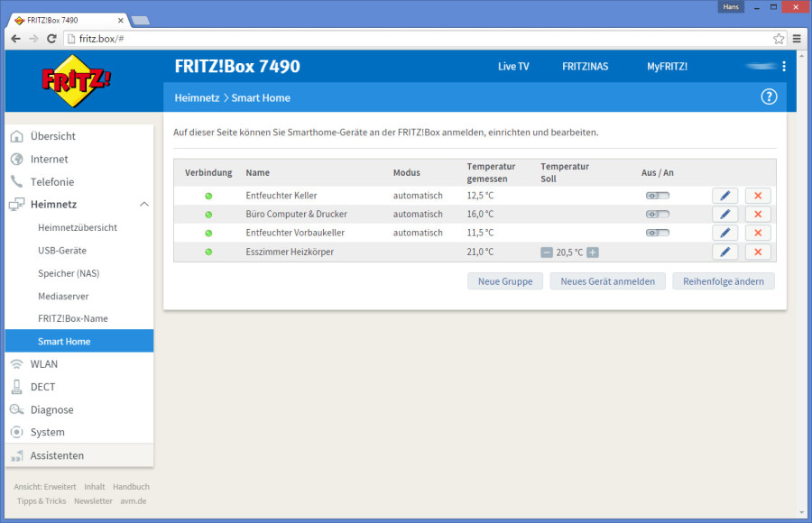Open the FRITZ!Box three-dot menu

pyautogui.click(x=784, y=67)
